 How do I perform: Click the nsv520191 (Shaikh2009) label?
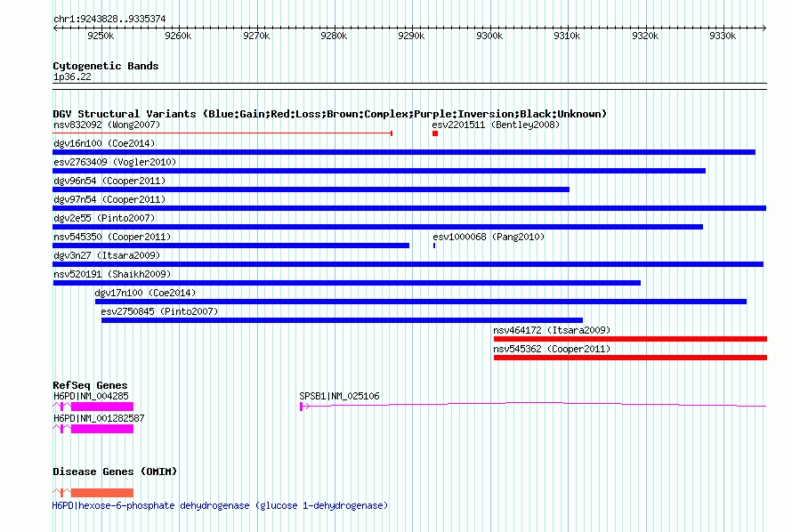[112, 274]
